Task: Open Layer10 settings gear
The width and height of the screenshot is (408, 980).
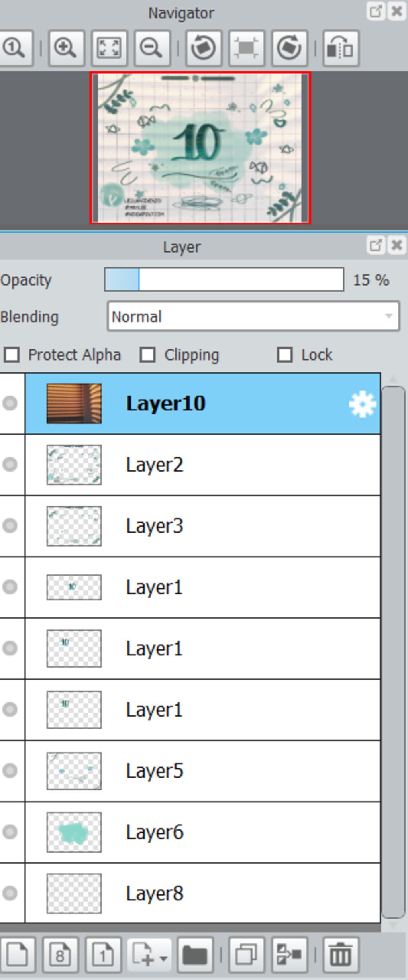Action: [362, 404]
